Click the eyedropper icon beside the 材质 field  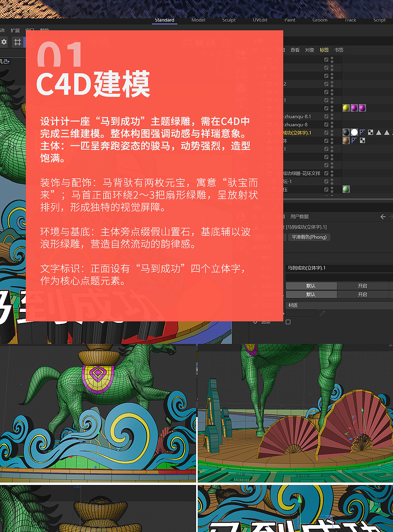(x=323, y=312)
